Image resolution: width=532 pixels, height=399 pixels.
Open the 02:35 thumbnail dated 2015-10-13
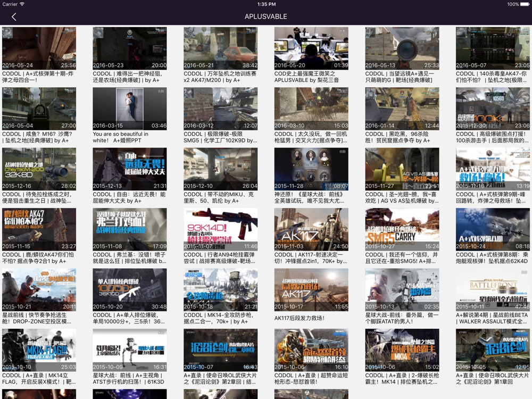click(402, 290)
